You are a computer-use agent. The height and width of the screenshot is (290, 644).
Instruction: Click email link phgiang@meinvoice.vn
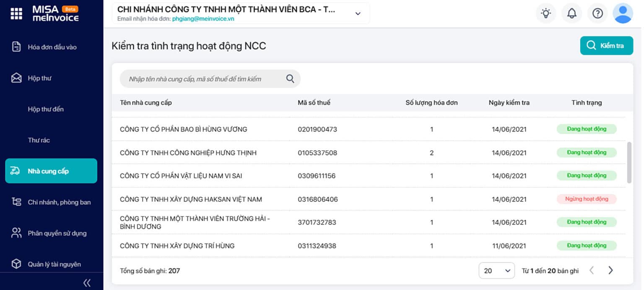coord(203,19)
